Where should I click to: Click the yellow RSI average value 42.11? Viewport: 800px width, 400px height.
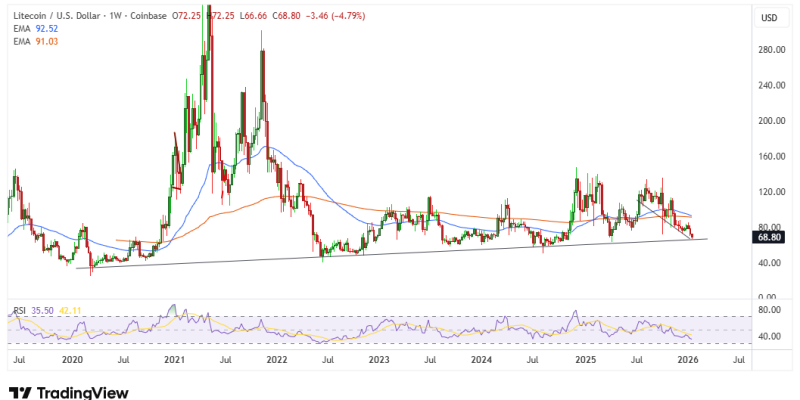68,312
